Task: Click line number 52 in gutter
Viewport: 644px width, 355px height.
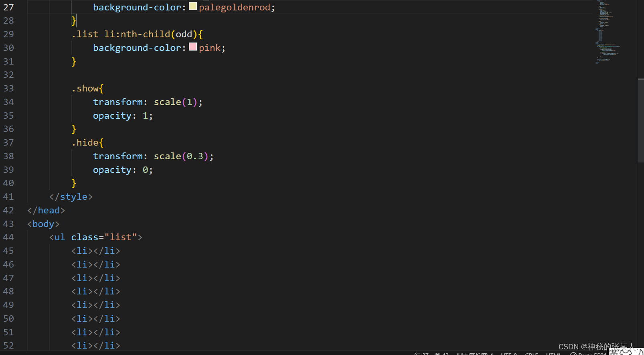Action: click(8, 345)
